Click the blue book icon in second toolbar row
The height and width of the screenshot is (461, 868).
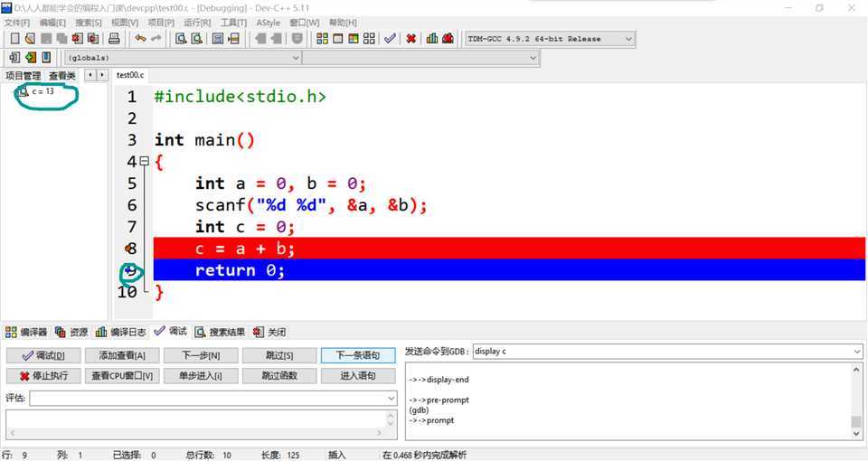(x=46, y=57)
